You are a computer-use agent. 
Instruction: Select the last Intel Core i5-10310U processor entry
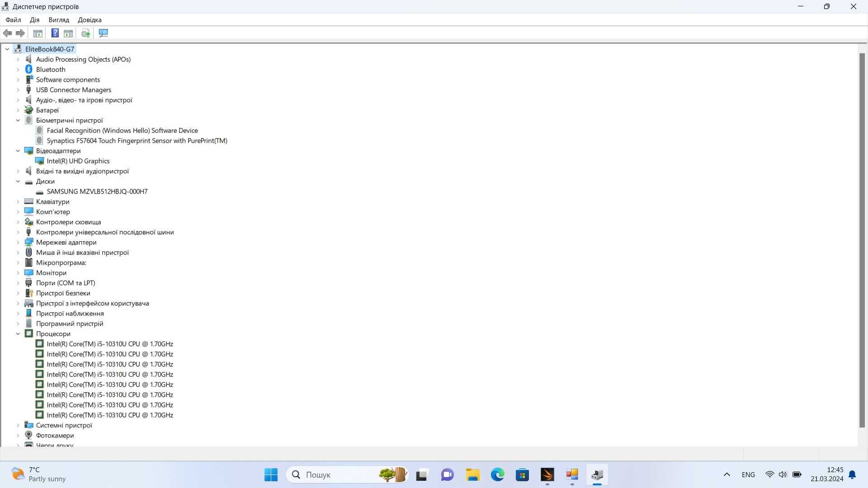110,415
